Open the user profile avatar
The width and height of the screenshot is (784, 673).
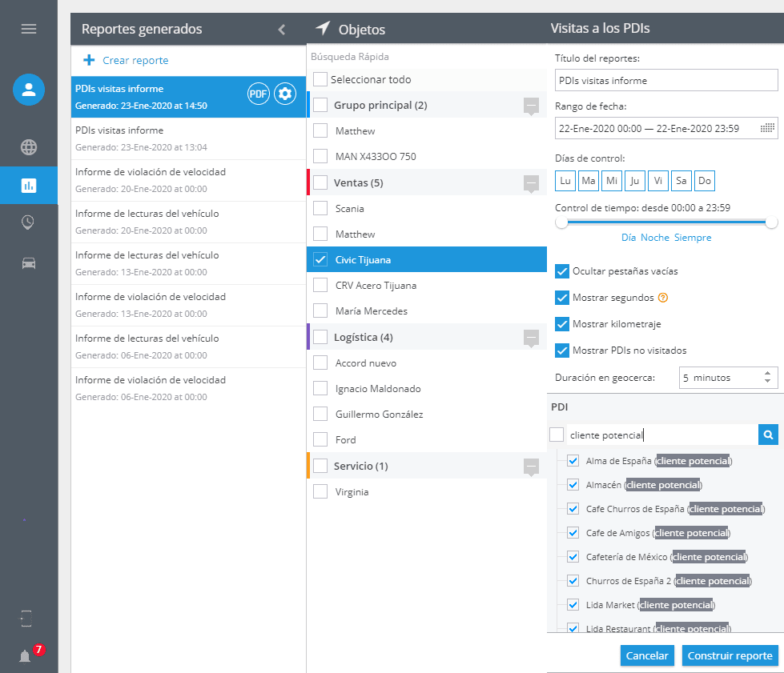tap(29, 89)
